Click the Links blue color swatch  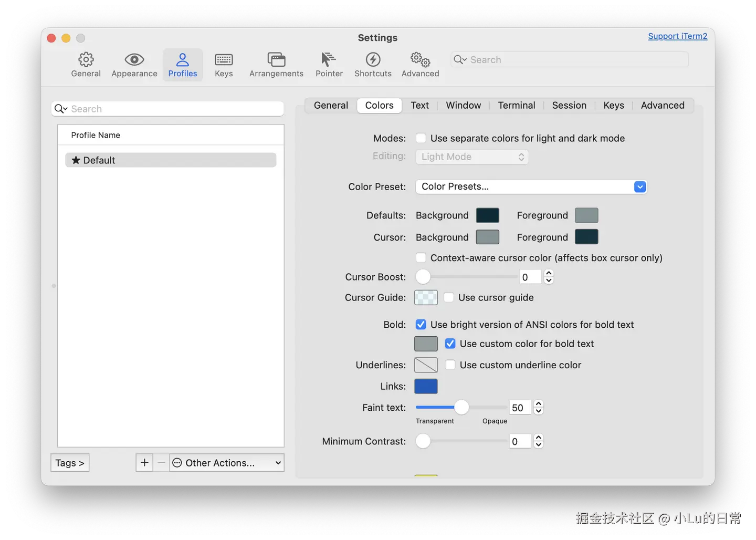coord(426,386)
